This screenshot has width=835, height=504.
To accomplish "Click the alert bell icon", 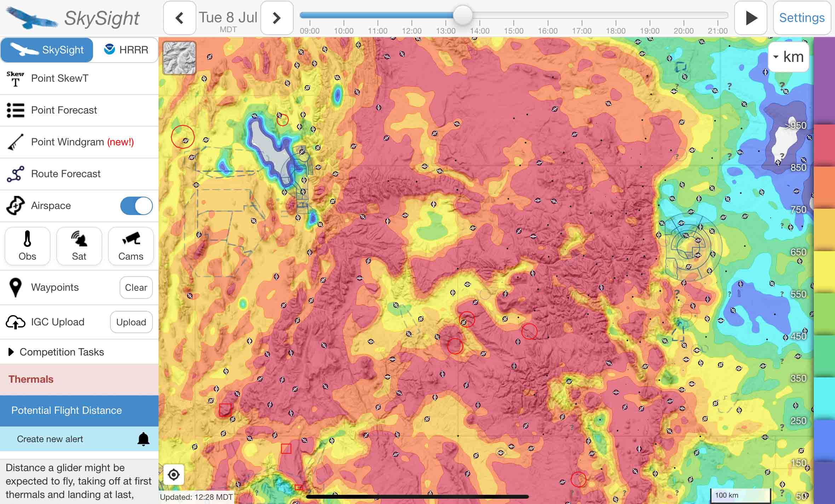I will click(x=143, y=439).
